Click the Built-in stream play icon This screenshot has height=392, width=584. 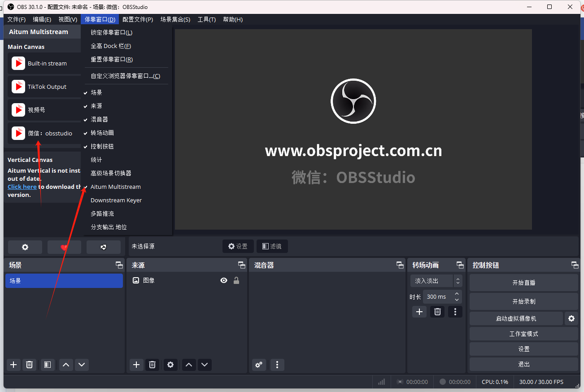click(18, 63)
